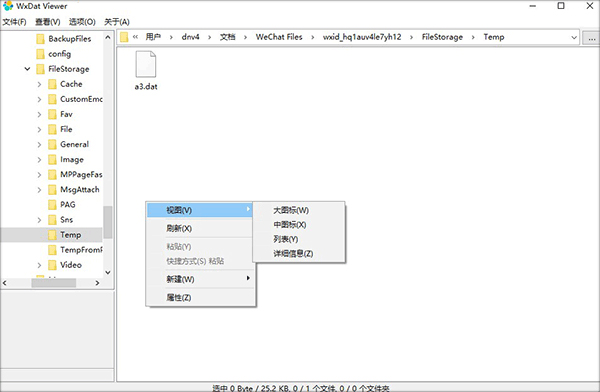Click the BackupFiles folder icon
This screenshot has height=392, width=600.
(x=40, y=39)
